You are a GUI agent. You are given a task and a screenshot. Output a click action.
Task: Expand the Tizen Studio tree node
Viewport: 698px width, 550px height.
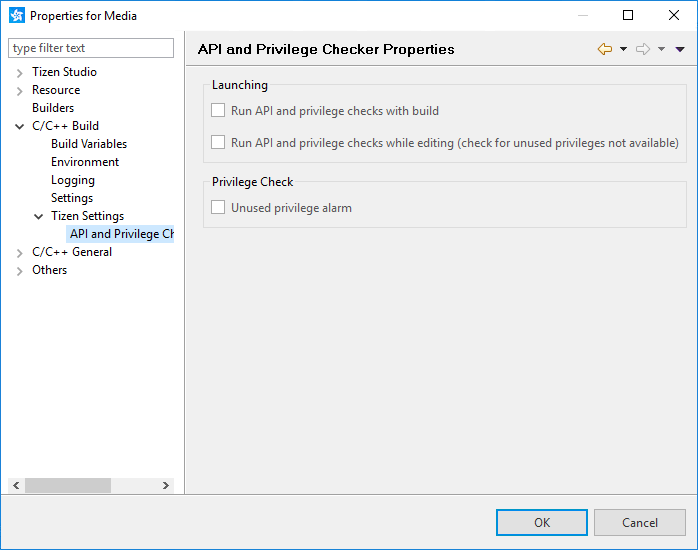pos(20,73)
